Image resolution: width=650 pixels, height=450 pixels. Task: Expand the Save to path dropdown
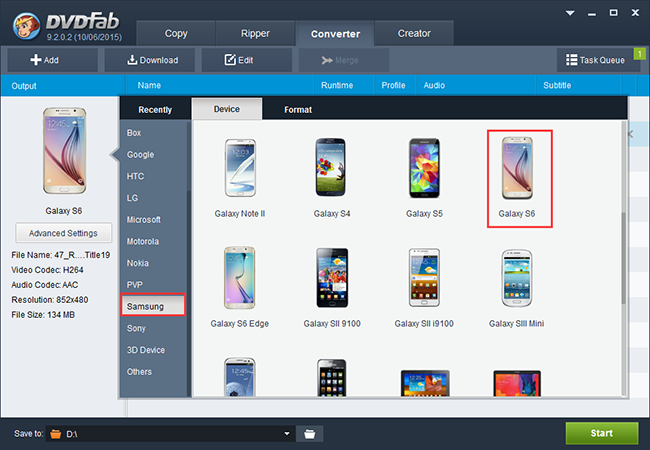pyautogui.click(x=287, y=434)
